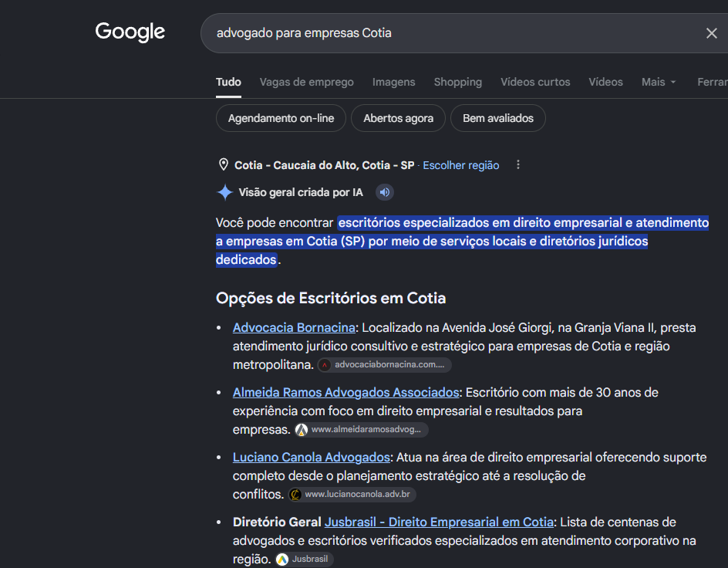Open the Luciano Canola Advogados link
This screenshot has width=728, height=568.
click(x=311, y=458)
